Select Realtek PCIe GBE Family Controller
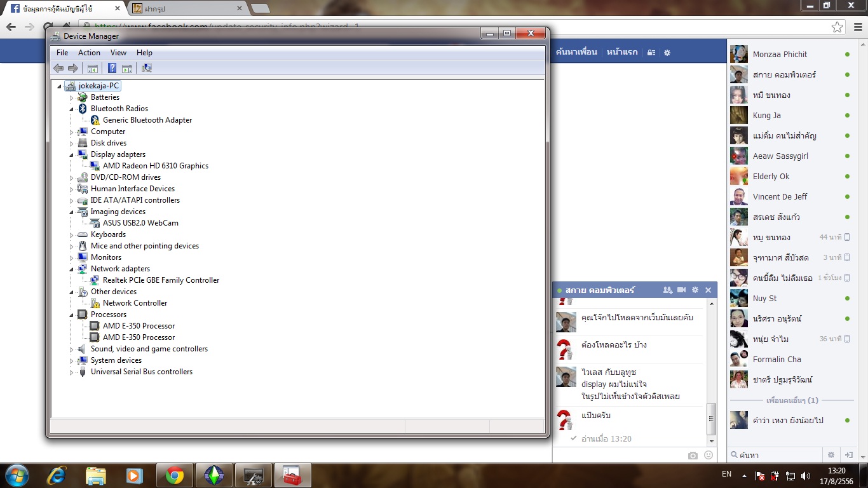The height and width of the screenshot is (488, 868). (161, 280)
